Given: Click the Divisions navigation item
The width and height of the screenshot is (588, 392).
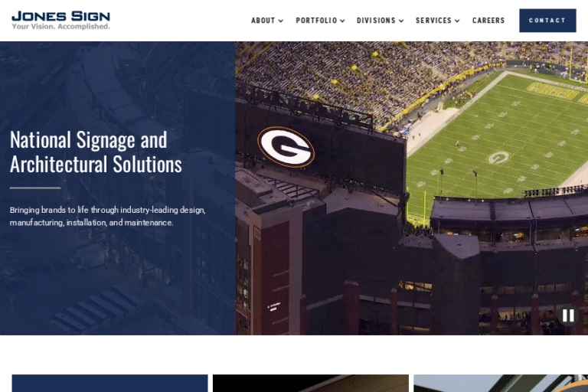Looking at the screenshot, I should (x=376, y=21).
